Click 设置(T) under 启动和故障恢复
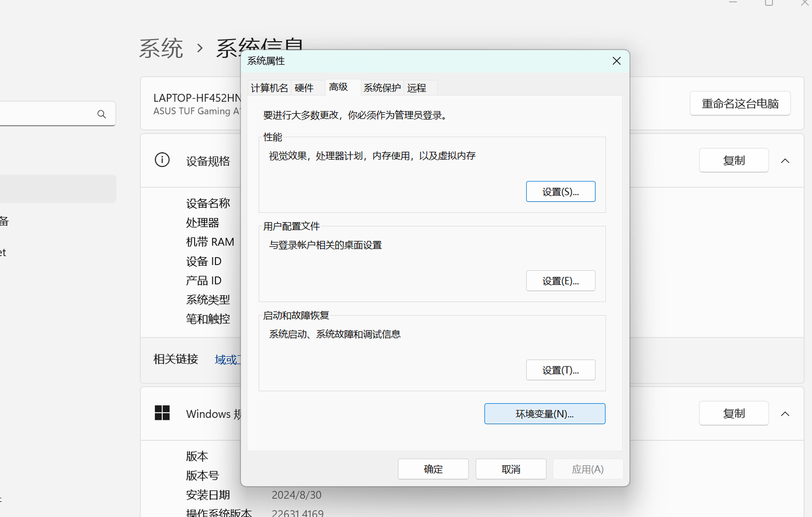Image resolution: width=812 pixels, height=517 pixels. pyautogui.click(x=561, y=369)
